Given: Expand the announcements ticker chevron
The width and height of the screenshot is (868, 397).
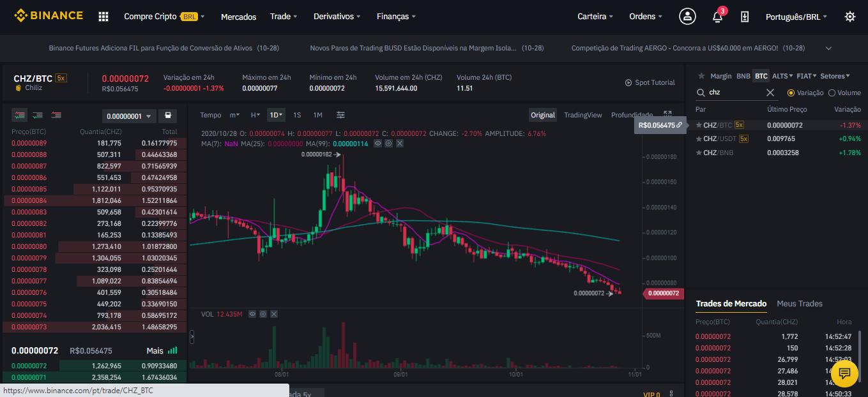Looking at the screenshot, I should tap(828, 49).
